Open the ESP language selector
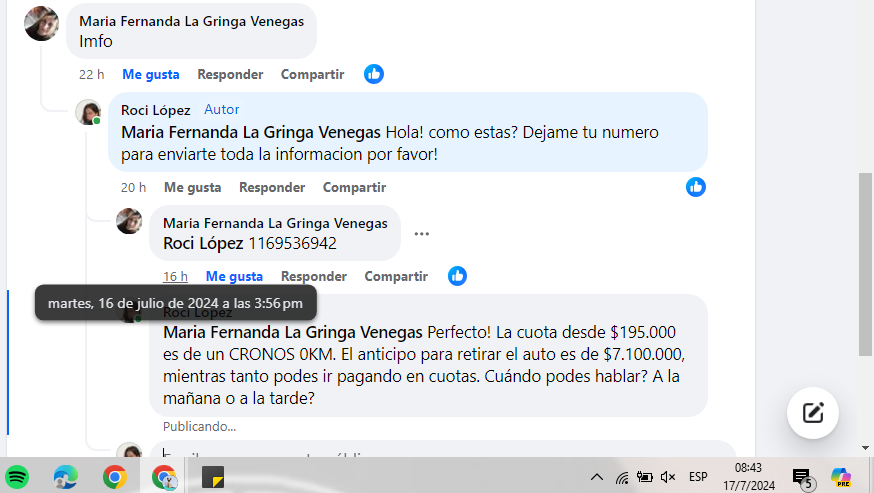 (x=698, y=477)
